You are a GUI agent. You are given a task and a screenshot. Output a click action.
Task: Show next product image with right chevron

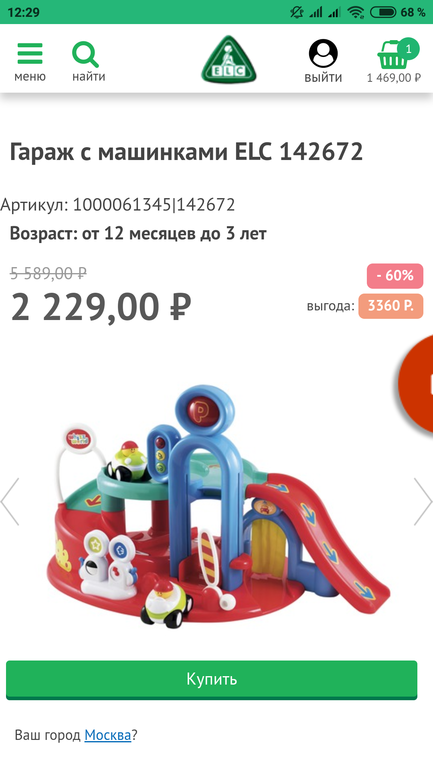pyautogui.click(x=423, y=502)
